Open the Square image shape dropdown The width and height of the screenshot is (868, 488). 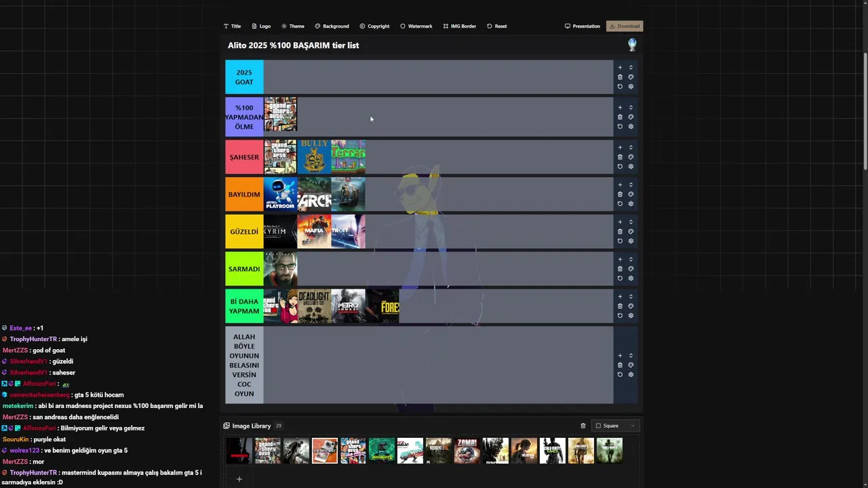point(615,426)
